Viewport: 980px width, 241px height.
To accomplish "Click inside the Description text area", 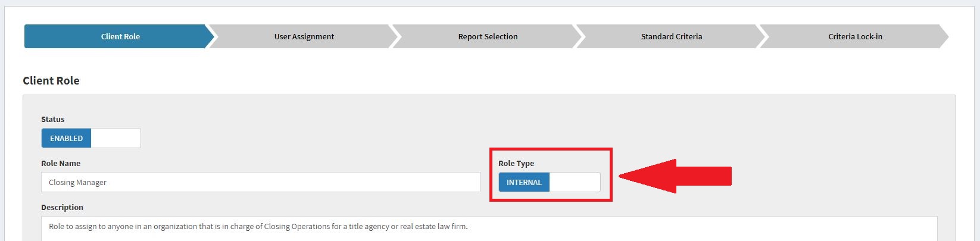I will 488,232.
